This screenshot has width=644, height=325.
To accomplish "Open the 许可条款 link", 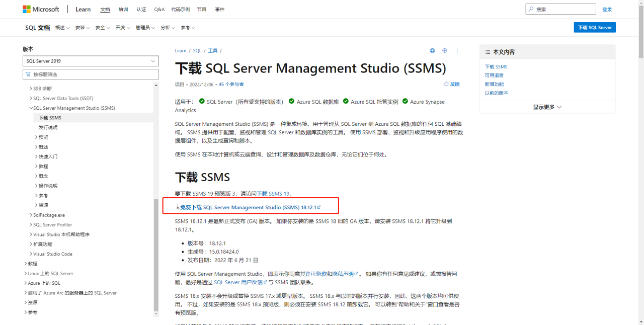I will pos(316,274).
